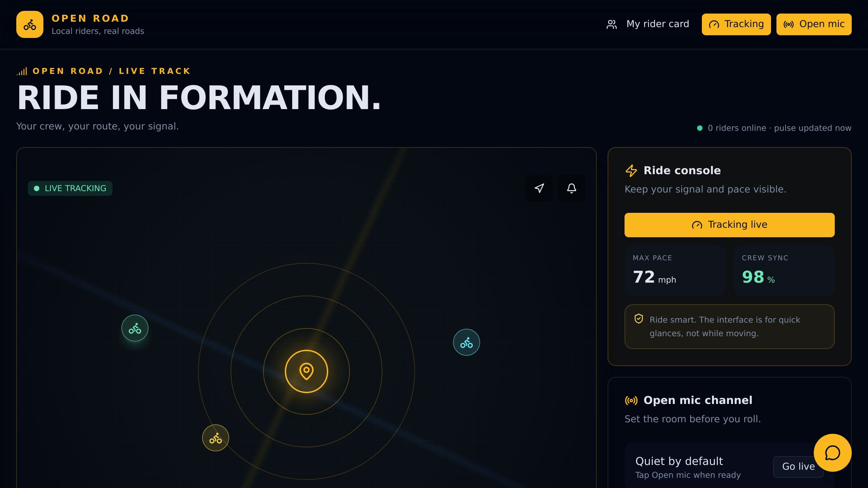Viewport: 868px width, 488px height.
Task: Open the floating chat bubble button
Action: 832,453
